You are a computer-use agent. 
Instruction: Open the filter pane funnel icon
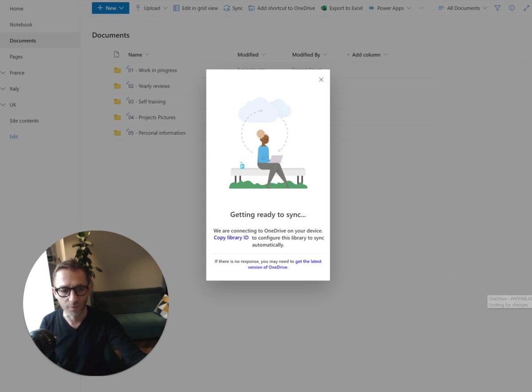497,8
